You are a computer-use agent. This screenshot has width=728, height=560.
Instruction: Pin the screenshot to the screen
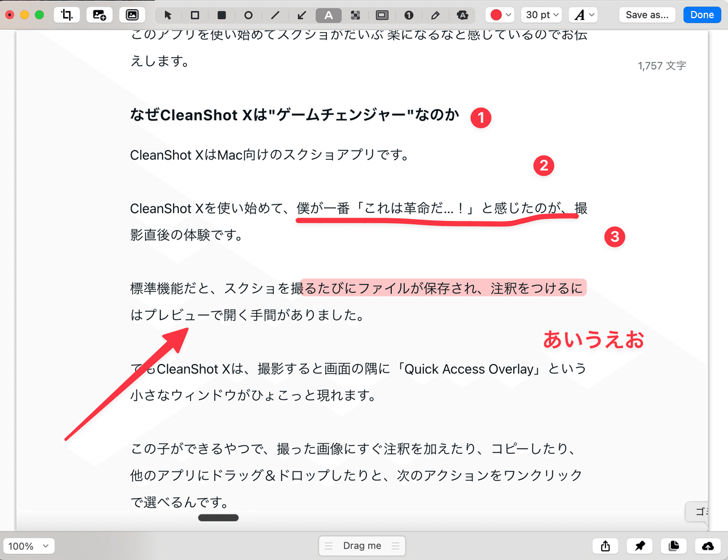639,545
